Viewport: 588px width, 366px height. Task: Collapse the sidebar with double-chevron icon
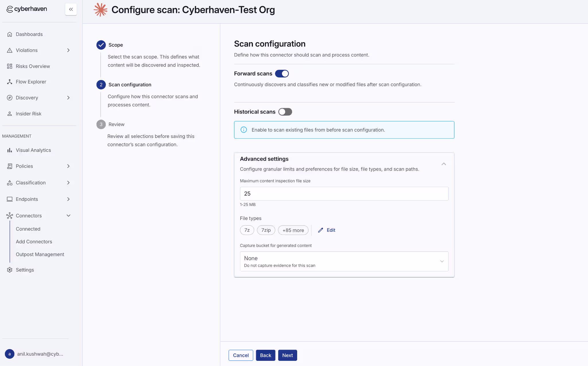click(71, 9)
